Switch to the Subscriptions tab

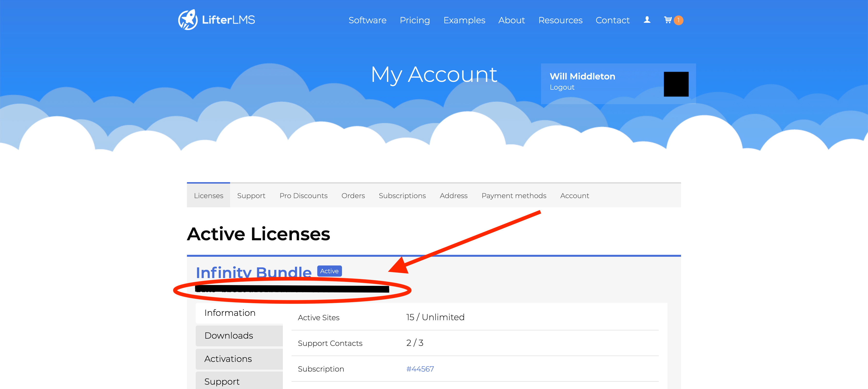coord(402,195)
